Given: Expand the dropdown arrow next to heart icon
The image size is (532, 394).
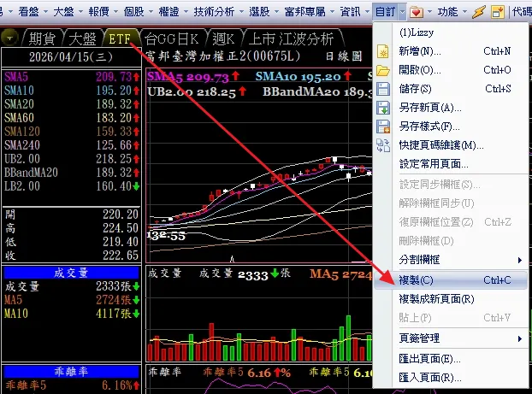Looking at the screenshot, I should (x=429, y=12).
